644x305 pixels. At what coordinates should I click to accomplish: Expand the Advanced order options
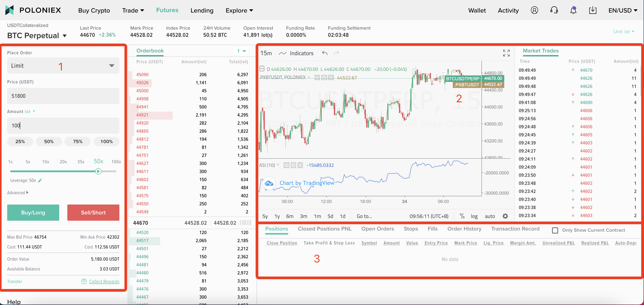18,193
